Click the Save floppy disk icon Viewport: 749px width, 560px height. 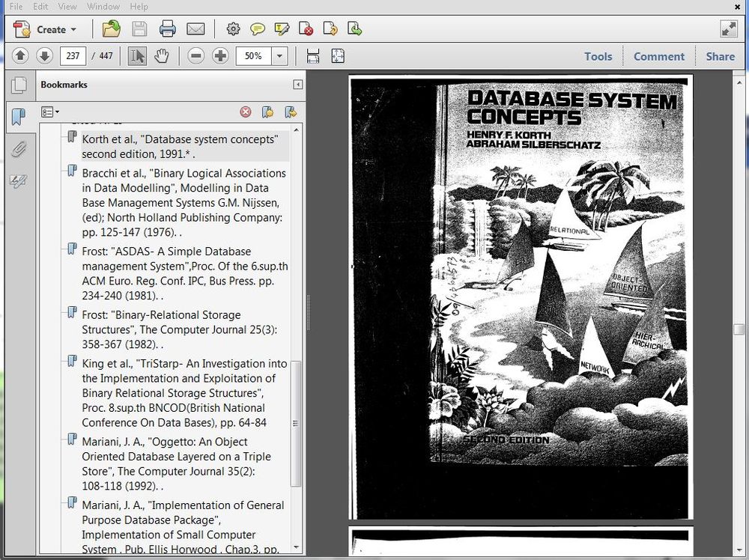point(139,29)
